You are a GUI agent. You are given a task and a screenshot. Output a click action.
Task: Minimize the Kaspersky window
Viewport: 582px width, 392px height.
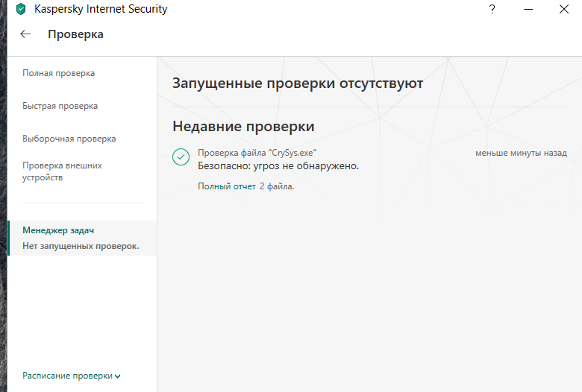[x=528, y=10]
